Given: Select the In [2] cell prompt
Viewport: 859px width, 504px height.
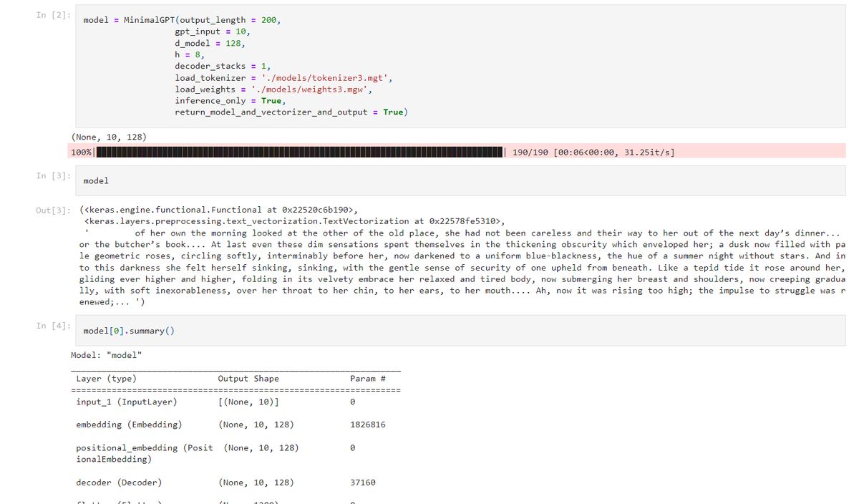Looking at the screenshot, I should point(52,16).
